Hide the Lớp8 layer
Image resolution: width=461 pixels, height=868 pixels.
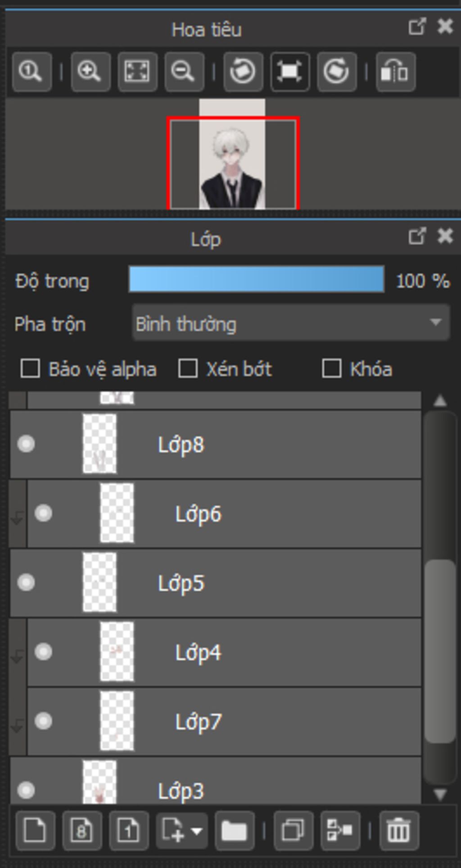click(26, 444)
